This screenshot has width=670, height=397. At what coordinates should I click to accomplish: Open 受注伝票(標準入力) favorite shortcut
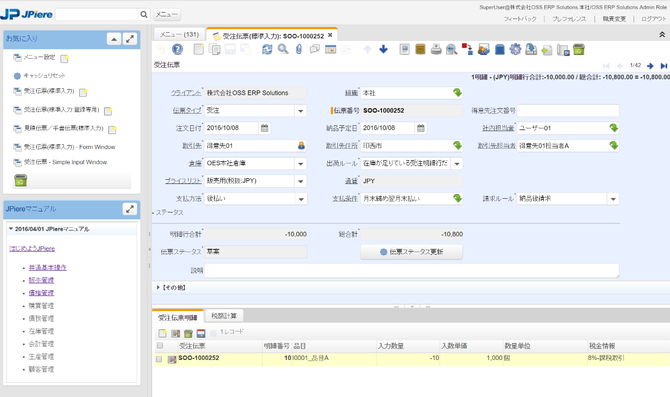tap(49, 91)
